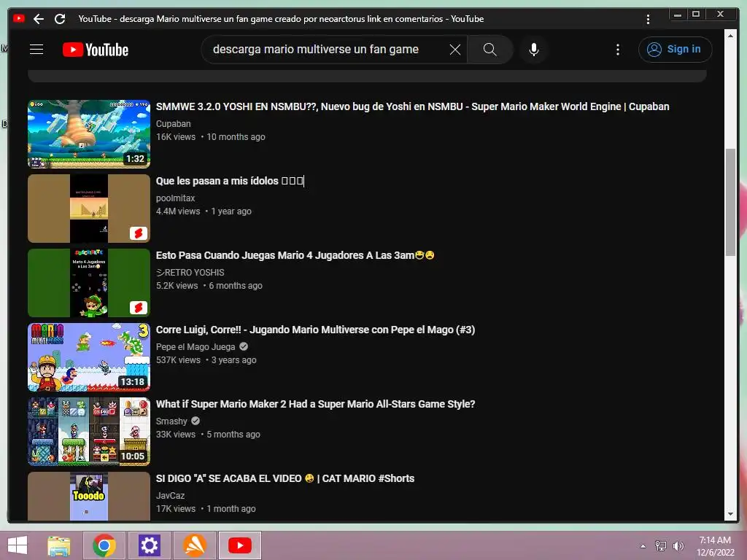Maximize the YouTube app window
Screen dimensions: 747x560
[696, 15]
